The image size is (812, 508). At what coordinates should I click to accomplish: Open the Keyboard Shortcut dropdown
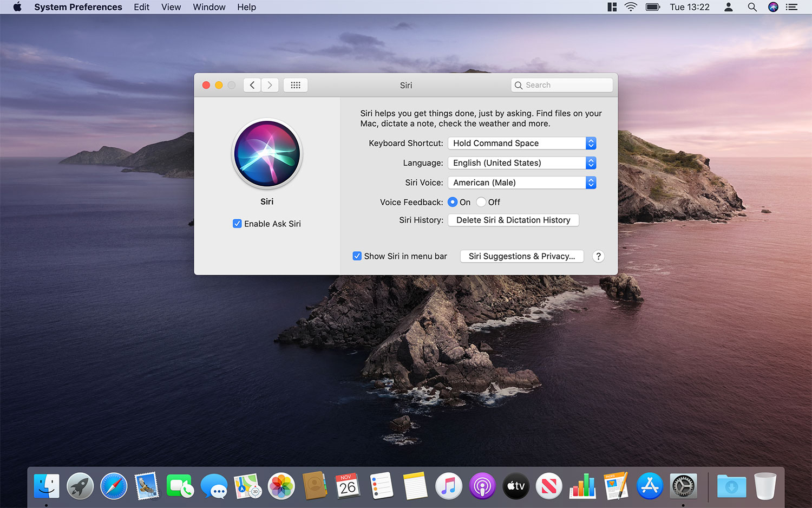(522, 143)
